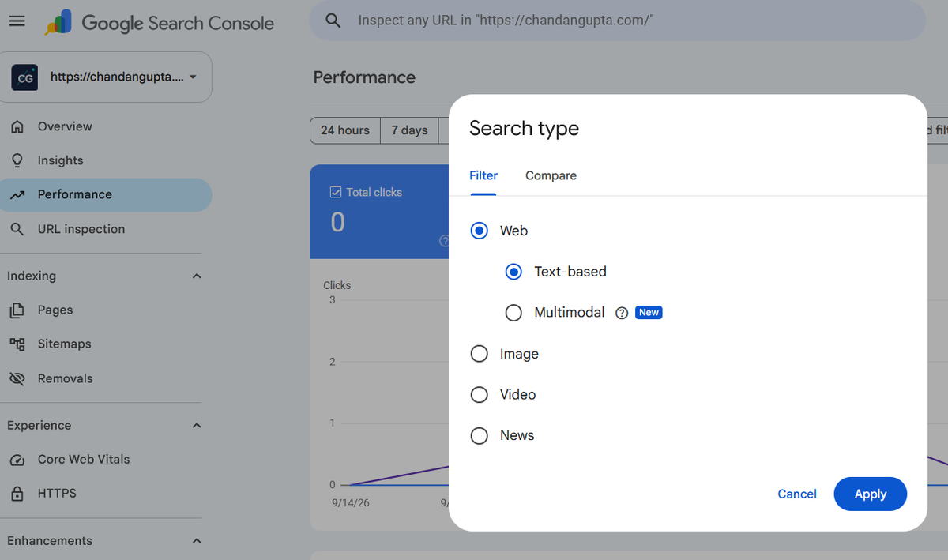
Task: Click the Core Web Vitals gauge icon
Action: point(17,460)
